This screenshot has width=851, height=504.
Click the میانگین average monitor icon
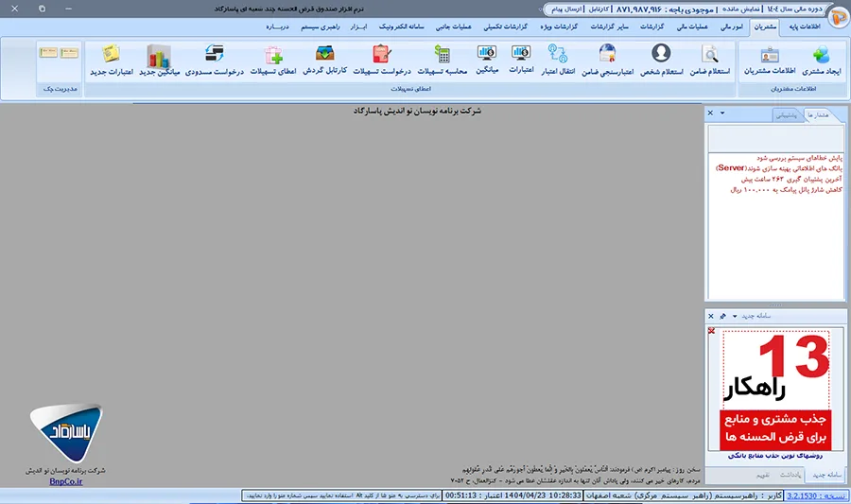point(487,53)
